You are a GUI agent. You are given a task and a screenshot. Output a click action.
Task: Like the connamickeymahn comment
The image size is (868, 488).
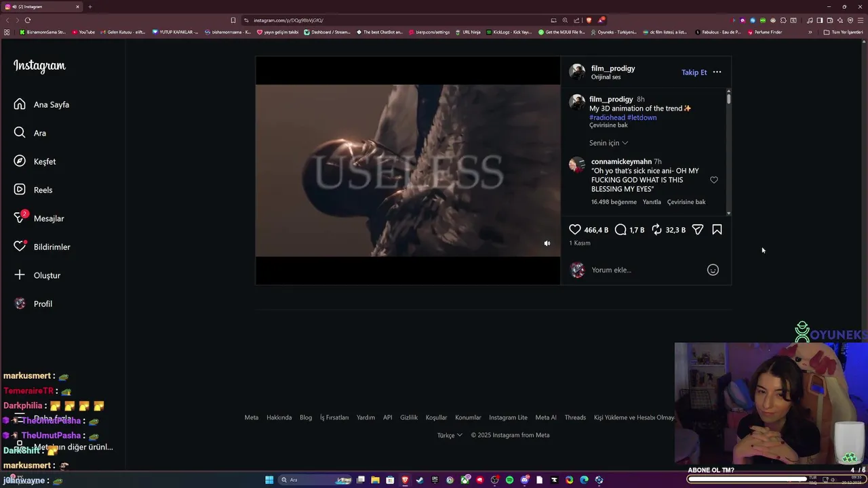(x=714, y=180)
